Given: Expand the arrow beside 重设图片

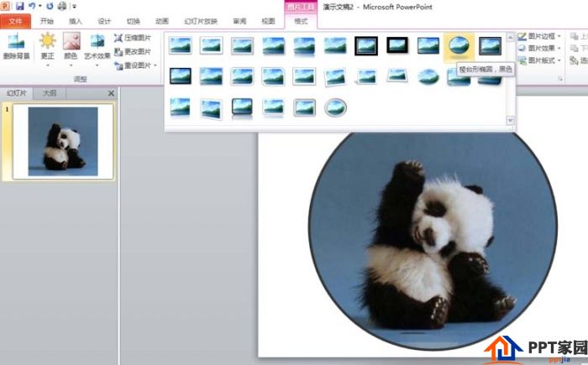Looking at the screenshot, I should click(155, 66).
